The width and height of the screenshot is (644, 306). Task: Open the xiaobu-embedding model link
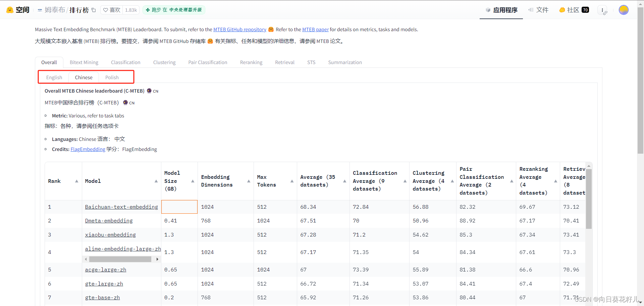click(x=110, y=235)
